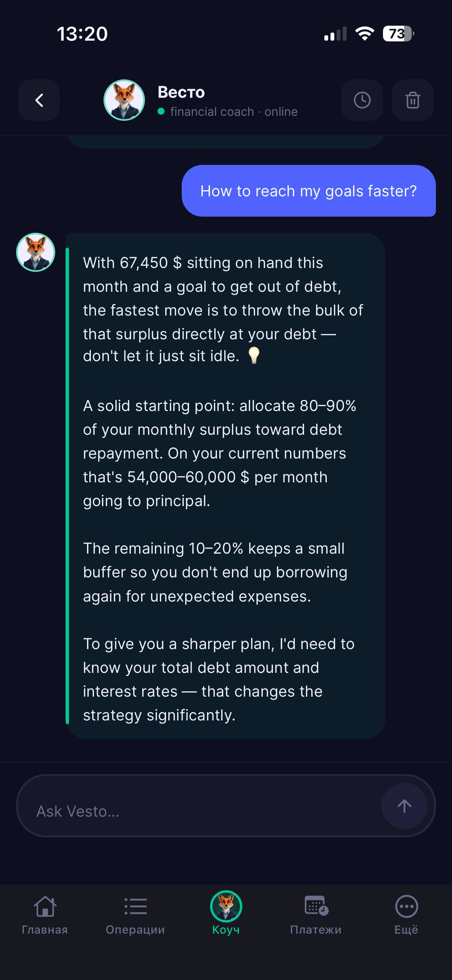Viewport: 452px width, 980px height.
Task: Open Весто fox avatar in header
Action: coord(124,100)
